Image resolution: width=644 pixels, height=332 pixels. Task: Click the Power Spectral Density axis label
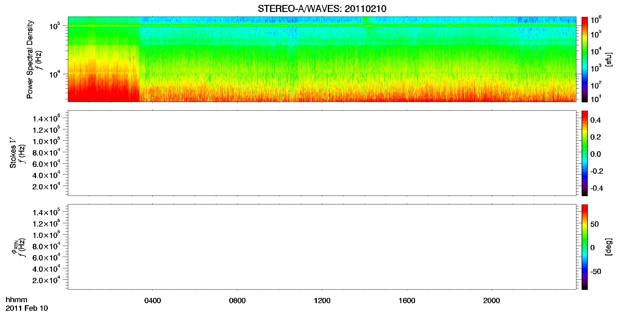click(x=30, y=59)
